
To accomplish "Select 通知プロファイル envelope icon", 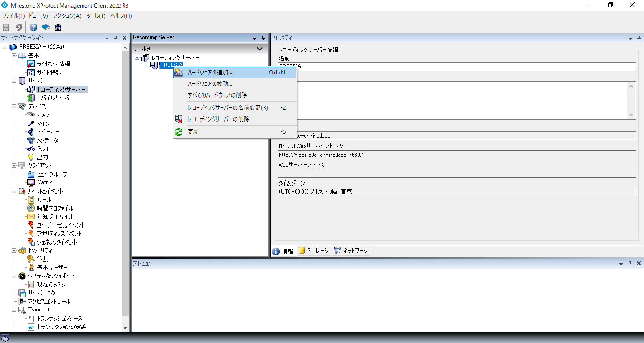I will coord(31,217).
